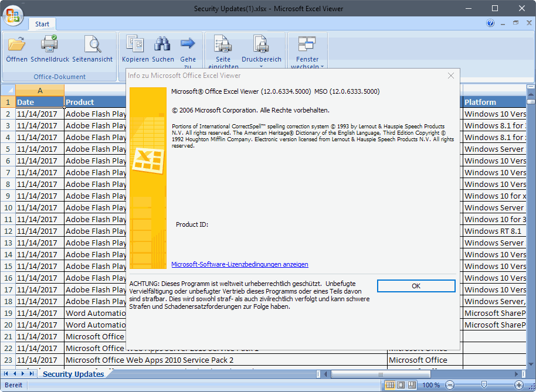The height and width of the screenshot is (392, 536).
Task: Activate the Gehe zu arrow icon
Action: 187,42
